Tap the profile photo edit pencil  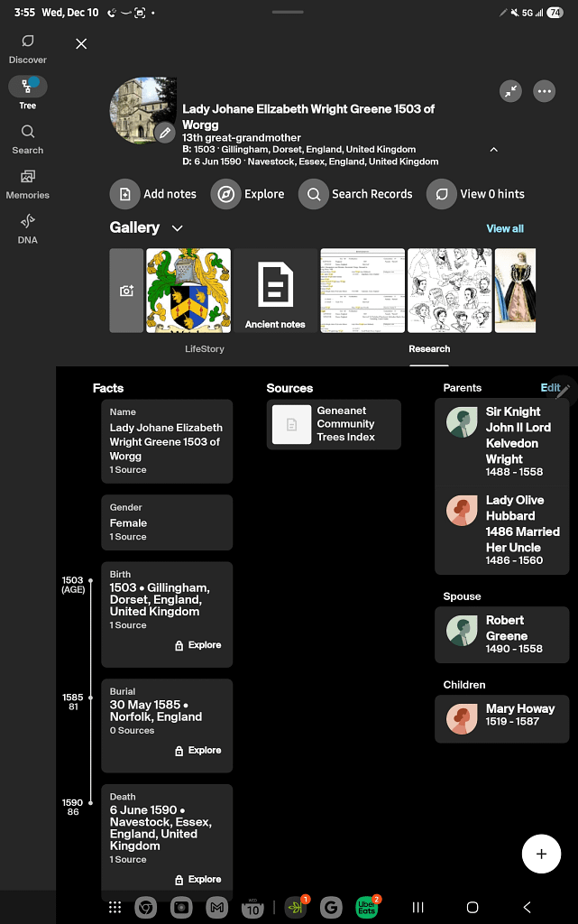tap(164, 134)
